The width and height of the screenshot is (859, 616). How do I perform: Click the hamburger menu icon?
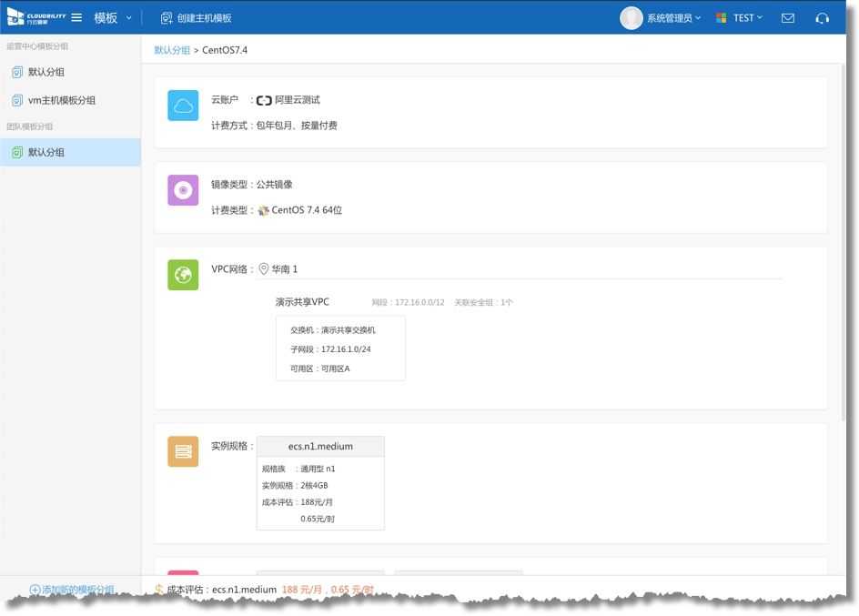[76, 18]
